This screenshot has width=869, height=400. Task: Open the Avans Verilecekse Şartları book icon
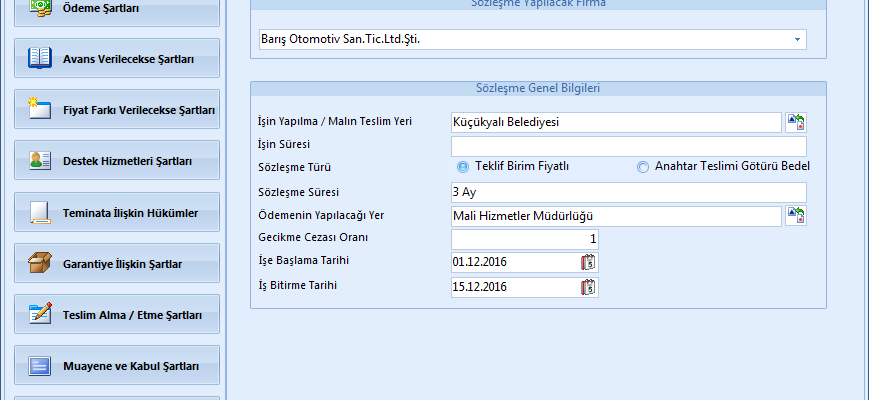tap(40, 59)
